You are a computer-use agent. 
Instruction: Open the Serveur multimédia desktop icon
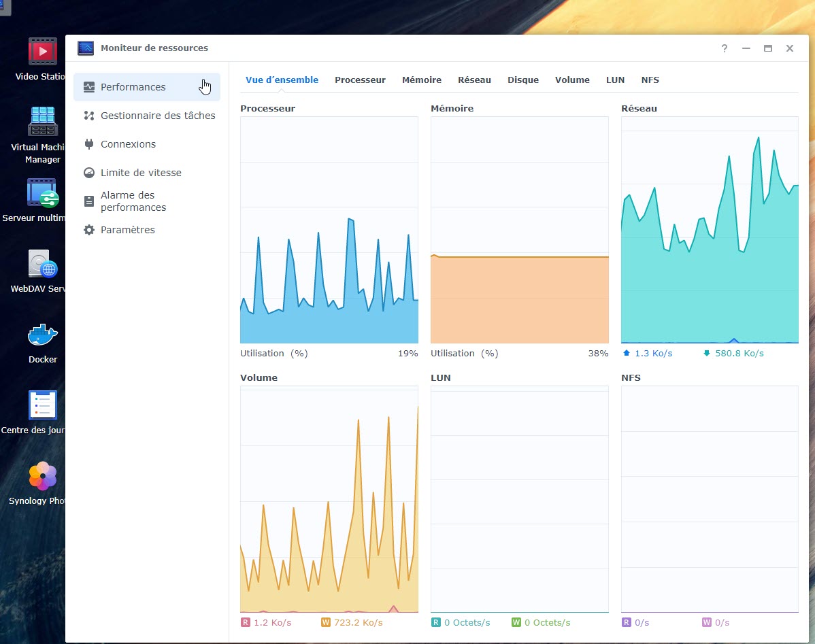point(42,193)
